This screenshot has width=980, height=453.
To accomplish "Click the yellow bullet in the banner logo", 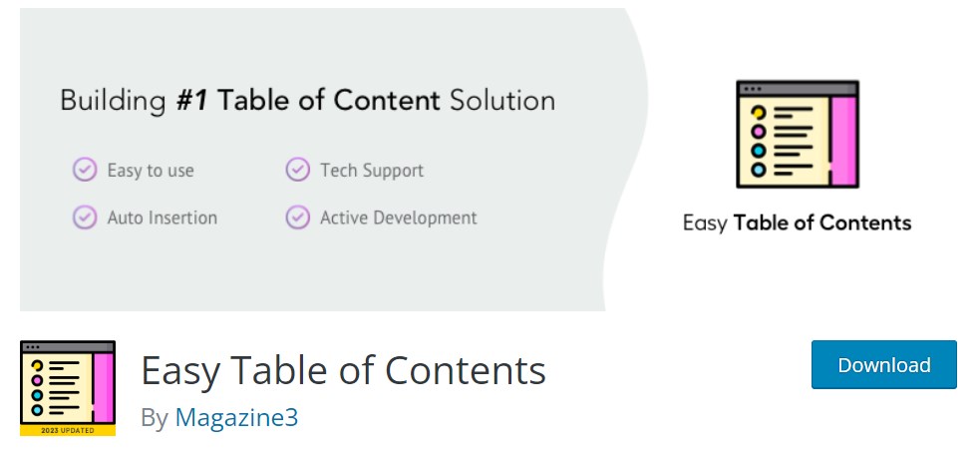I will click(758, 114).
